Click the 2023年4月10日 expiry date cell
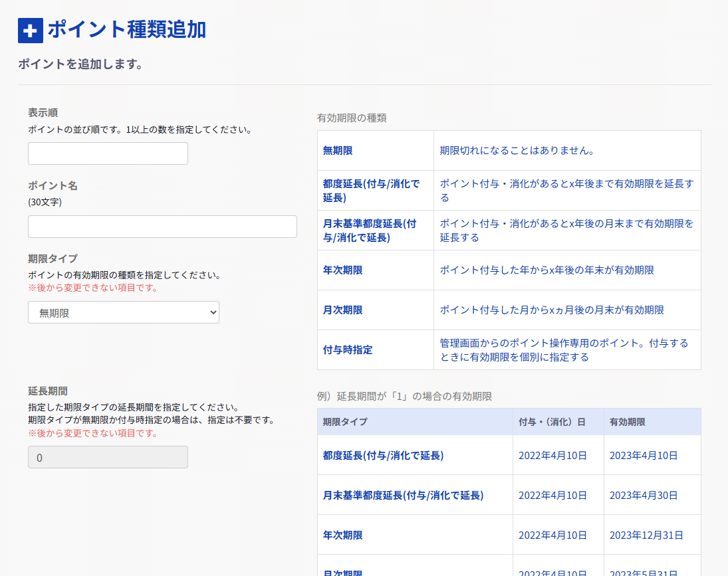This screenshot has height=576, width=728. 644,456
